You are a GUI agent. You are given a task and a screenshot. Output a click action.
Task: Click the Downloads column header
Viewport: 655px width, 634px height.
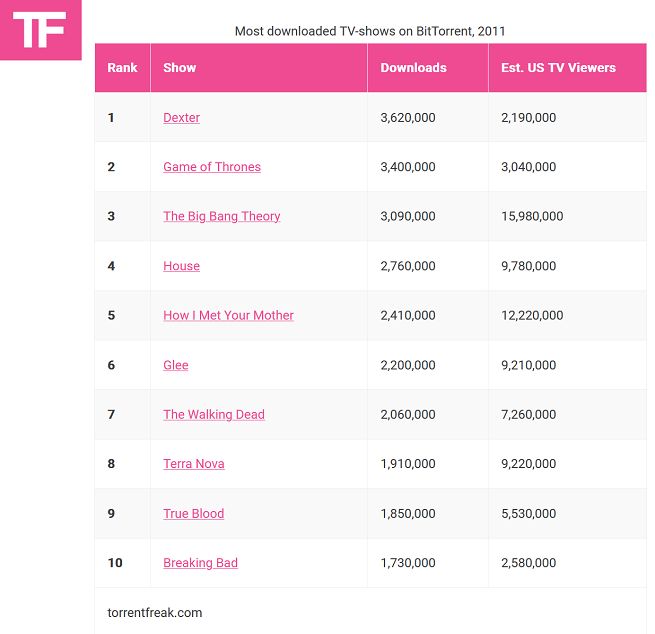coord(413,68)
